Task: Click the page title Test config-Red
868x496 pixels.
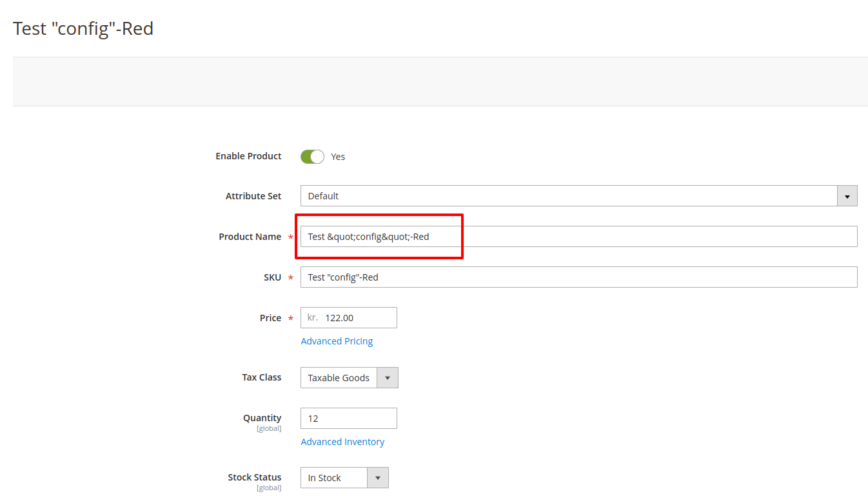Action: [x=83, y=28]
